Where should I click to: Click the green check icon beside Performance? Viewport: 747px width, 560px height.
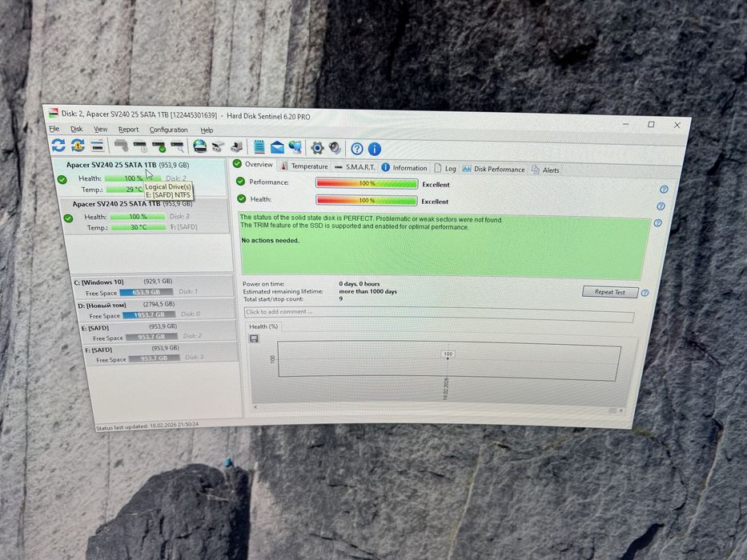(x=240, y=182)
